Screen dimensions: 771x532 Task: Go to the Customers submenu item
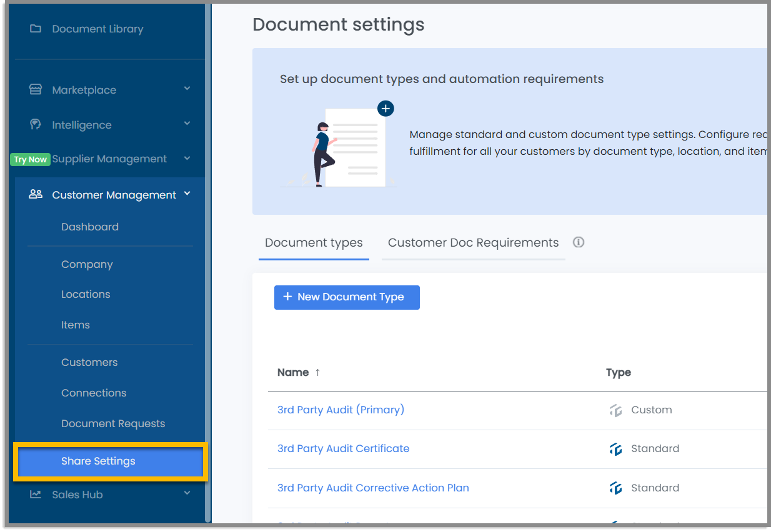[x=89, y=362]
